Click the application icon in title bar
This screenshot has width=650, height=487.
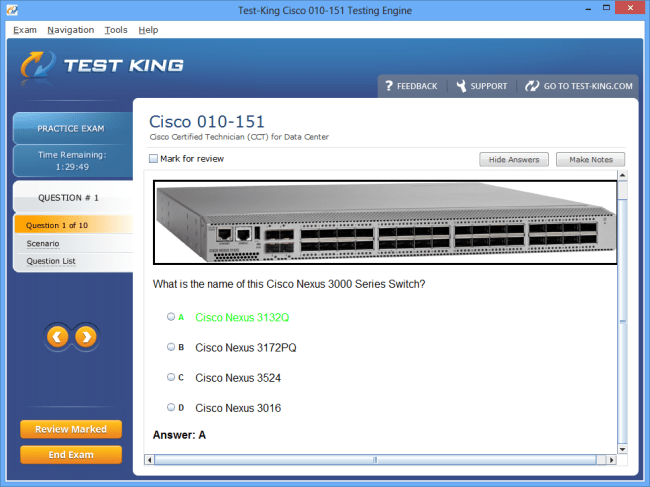tap(12, 10)
